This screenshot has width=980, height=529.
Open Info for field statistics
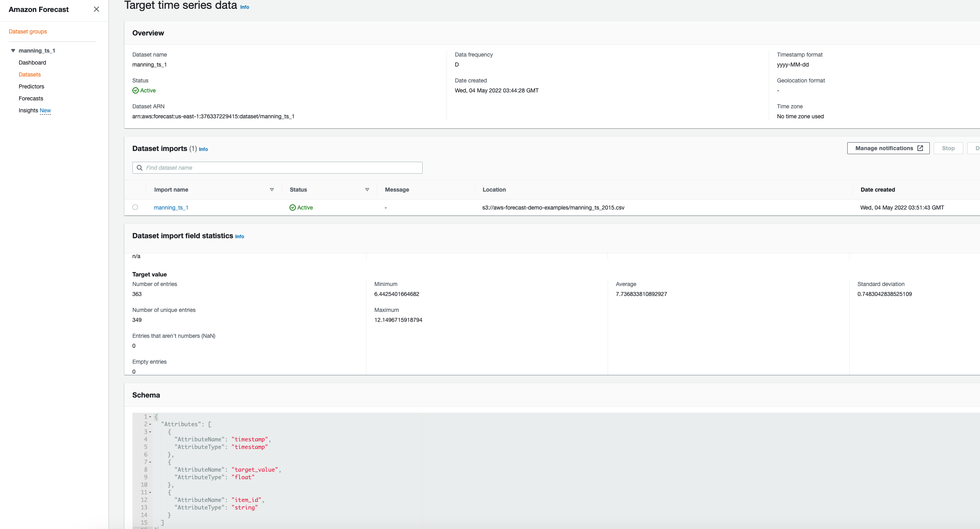click(x=239, y=236)
